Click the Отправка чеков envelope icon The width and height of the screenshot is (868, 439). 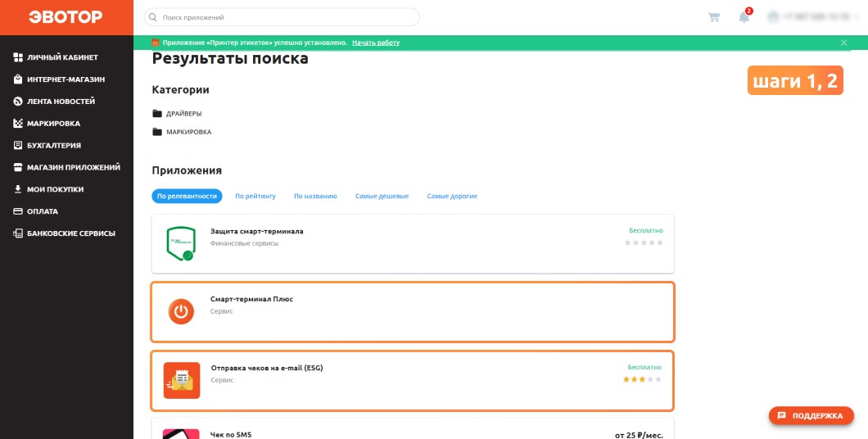tap(182, 380)
